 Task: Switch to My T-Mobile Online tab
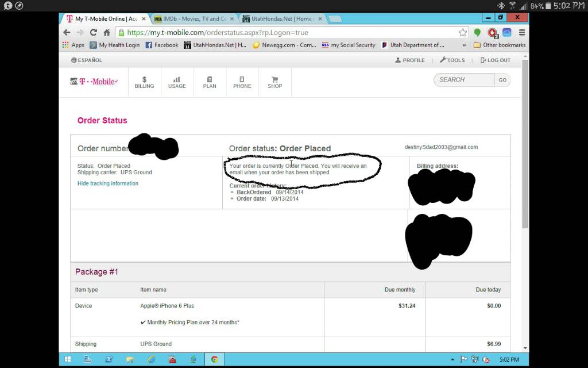[x=105, y=19]
